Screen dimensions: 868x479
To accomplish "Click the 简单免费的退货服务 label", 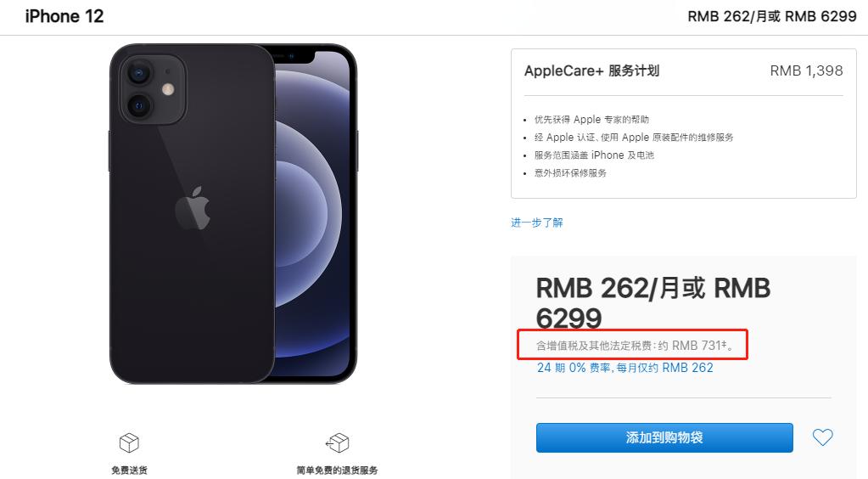I will tap(337, 471).
